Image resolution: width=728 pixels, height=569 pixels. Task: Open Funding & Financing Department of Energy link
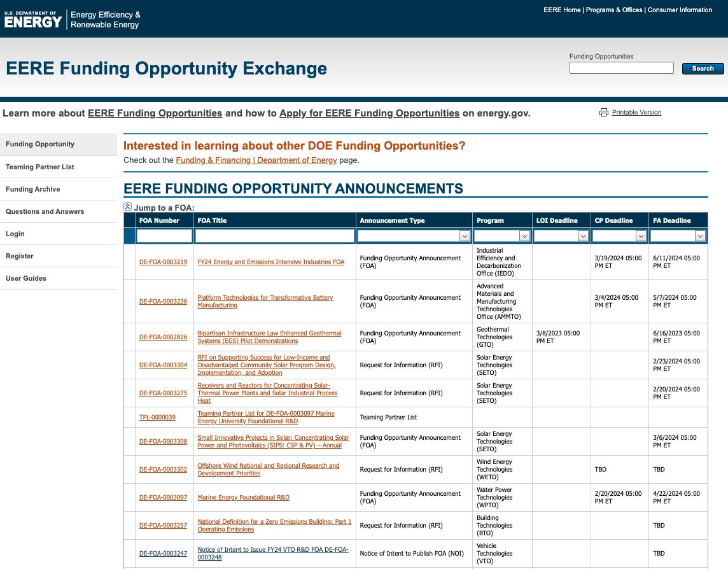pyautogui.click(x=256, y=160)
